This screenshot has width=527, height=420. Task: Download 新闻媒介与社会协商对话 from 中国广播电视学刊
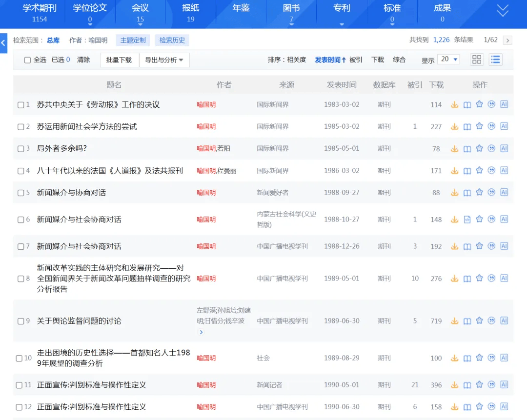coord(454,246)
